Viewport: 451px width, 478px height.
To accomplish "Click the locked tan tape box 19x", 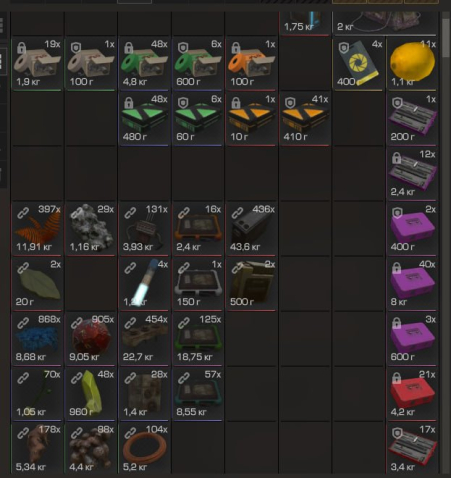I will click(37, 64).
